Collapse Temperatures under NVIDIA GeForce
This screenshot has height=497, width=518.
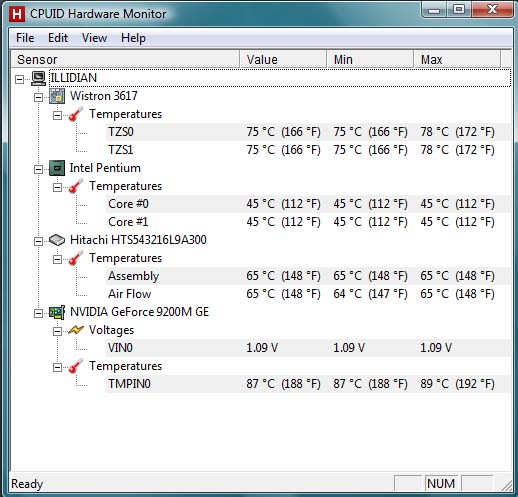point(57,367)
